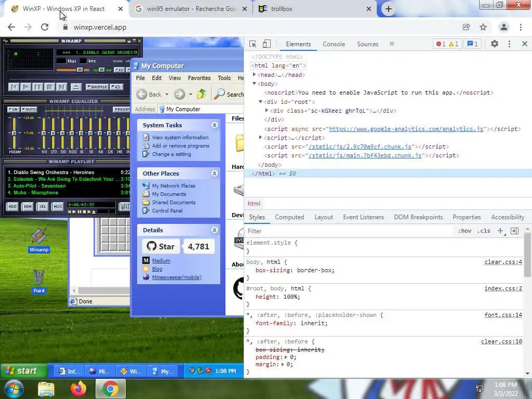Open the Paint desktop shortcut icon
Screen dimensions: 532x399
(x=38, y=282)
